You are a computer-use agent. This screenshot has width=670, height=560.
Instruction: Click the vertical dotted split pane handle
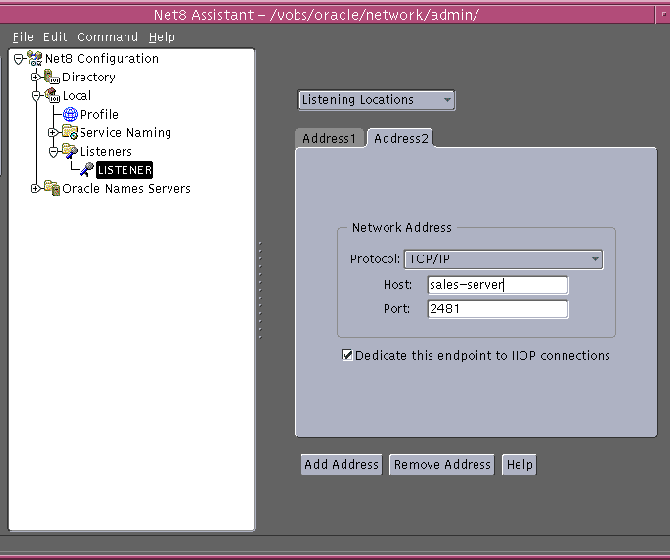[x=260, y=290]
